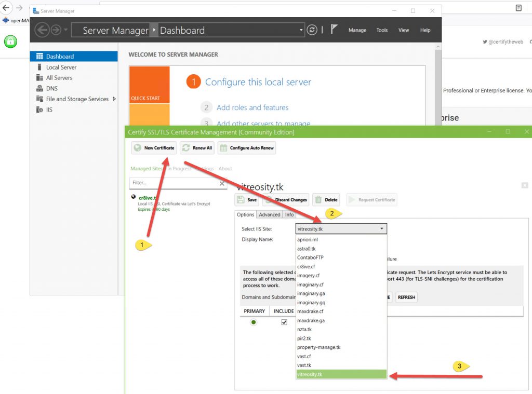Image resolution: width=532 pixels, height=394 pixels.
Task: Click the Server Manager back arrow
Action: (x=42, y=30)
